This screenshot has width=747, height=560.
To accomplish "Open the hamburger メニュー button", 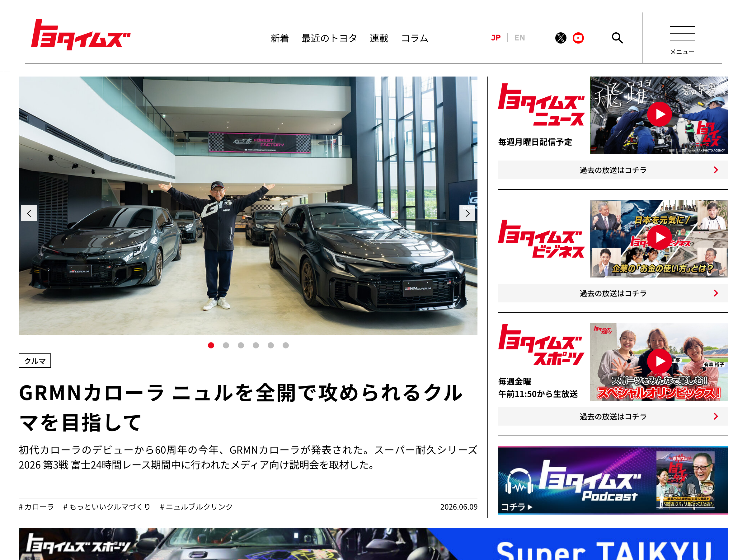I will [x=682, y=40].
